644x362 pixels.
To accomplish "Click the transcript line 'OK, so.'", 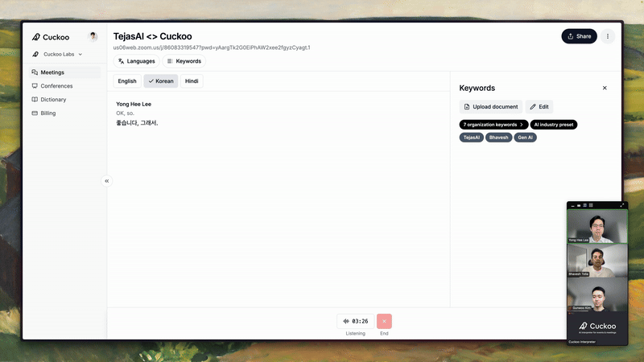I will click(x=125, y=113).
